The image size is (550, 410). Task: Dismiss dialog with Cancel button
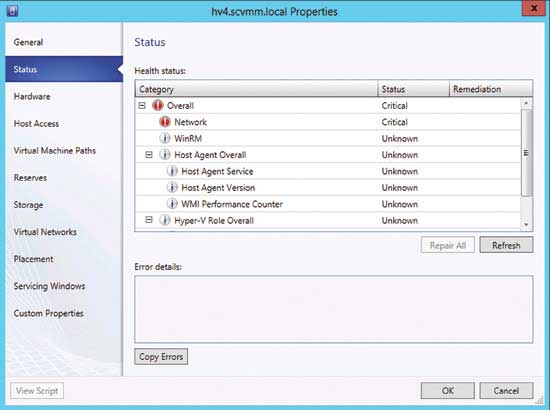point(506,391)
